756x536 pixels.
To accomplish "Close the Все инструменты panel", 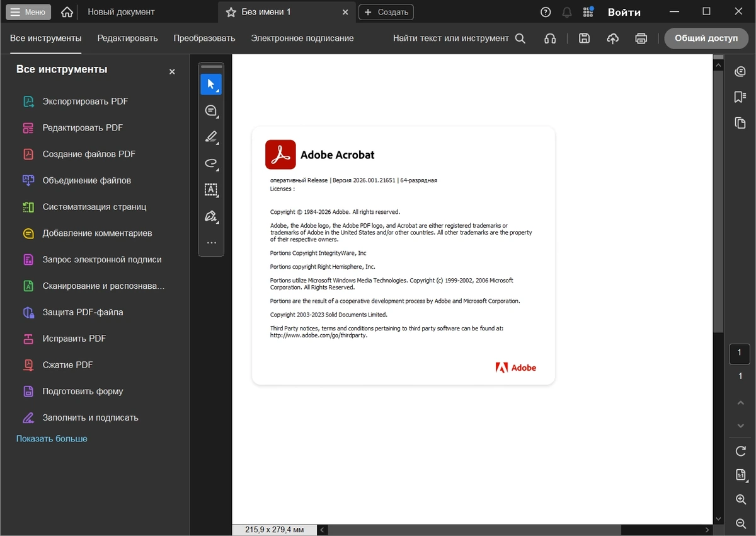I will coord(172,72).
